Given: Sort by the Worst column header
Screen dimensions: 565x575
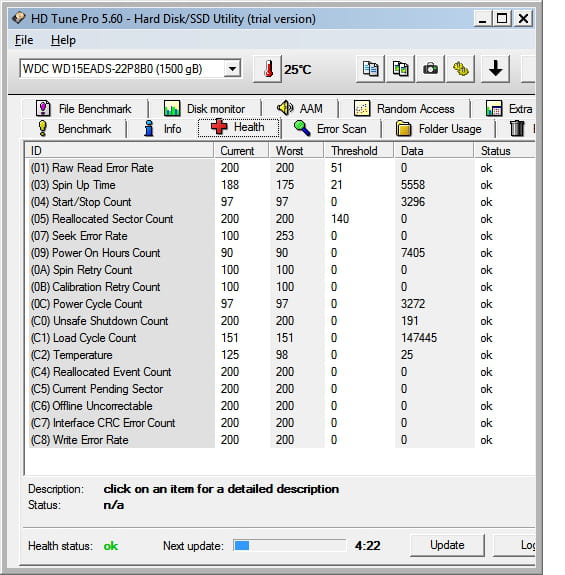Looking at the screenshot, I should click(x=296, y=150).
